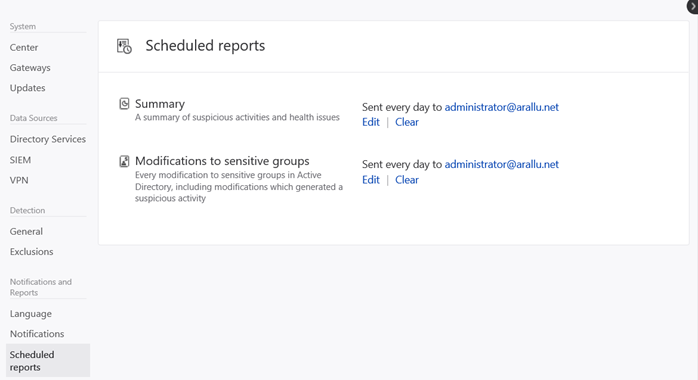Open the Center settings page
This screenshot has width=698, height=380.
click(24, 47)
